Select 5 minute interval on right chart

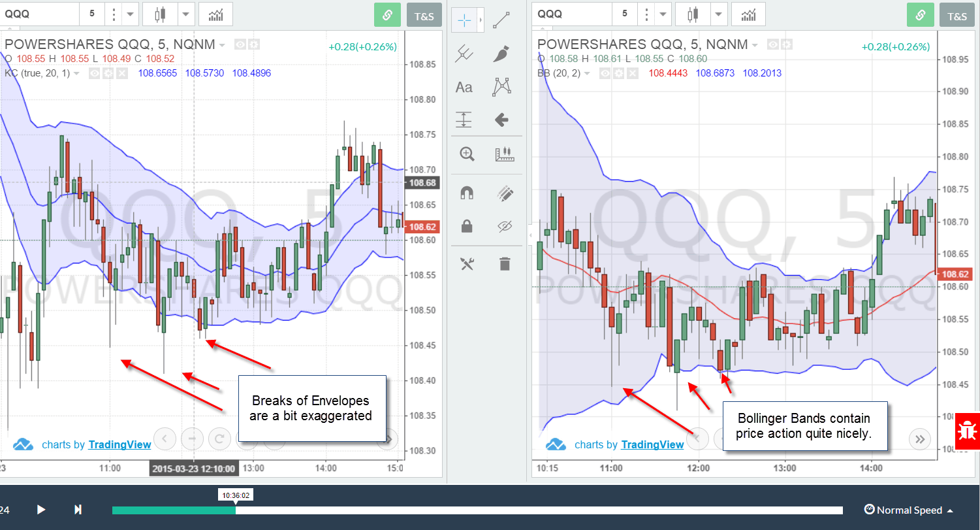pyautogui.click(x=625, y=14)
